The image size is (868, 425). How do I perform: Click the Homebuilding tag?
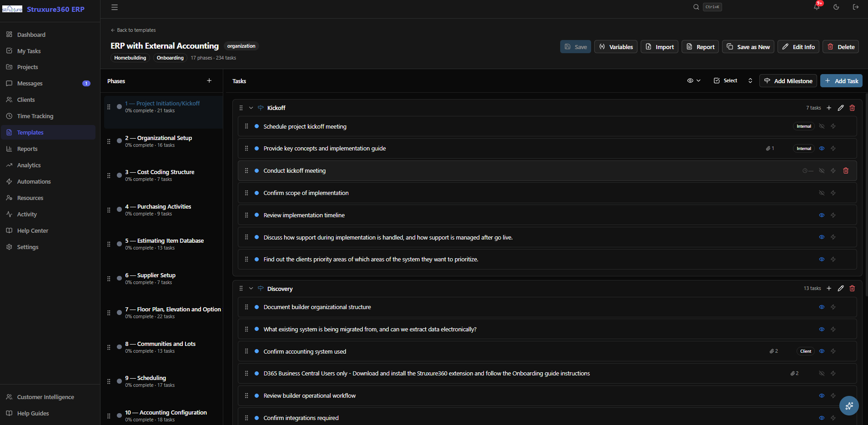[130, 58]
